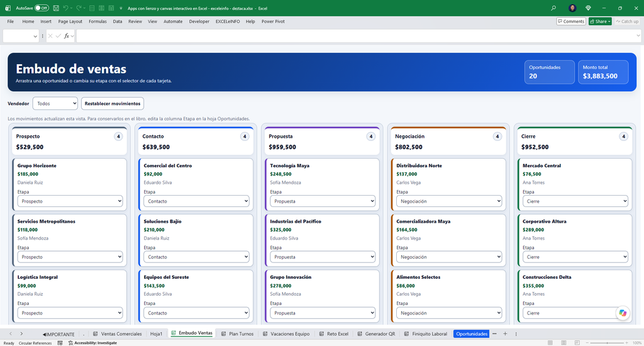Adjust the zoom slider in status bar

pyautogui.click(x=607, y=343)
